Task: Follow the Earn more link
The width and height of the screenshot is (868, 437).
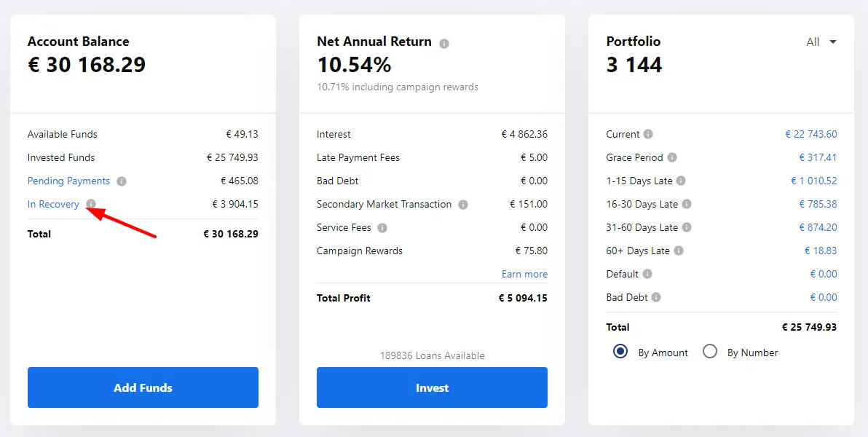Action: coord(524,274)
